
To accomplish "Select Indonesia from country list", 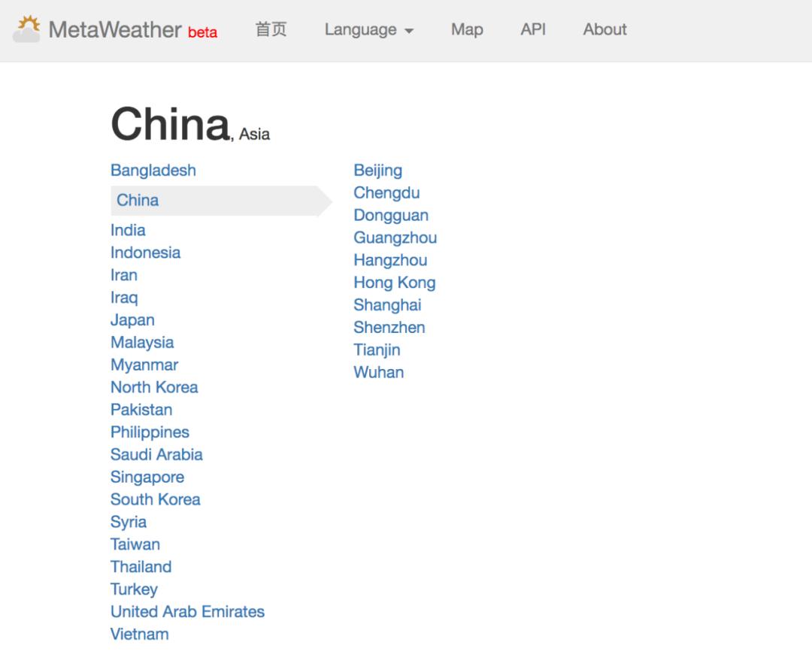I will [146, 253].
